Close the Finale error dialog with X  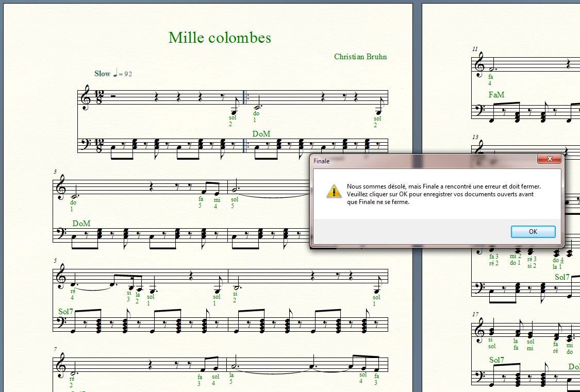pos(549,160)
